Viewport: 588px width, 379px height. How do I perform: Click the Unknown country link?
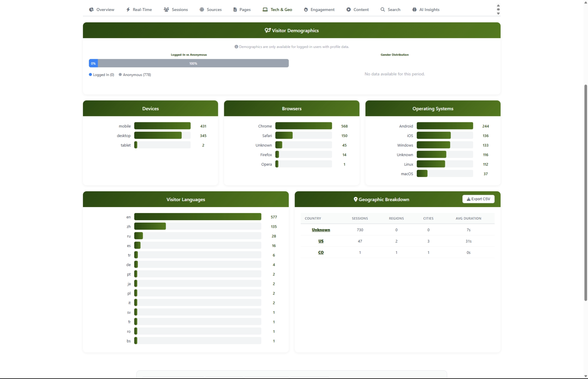[321, 229]
